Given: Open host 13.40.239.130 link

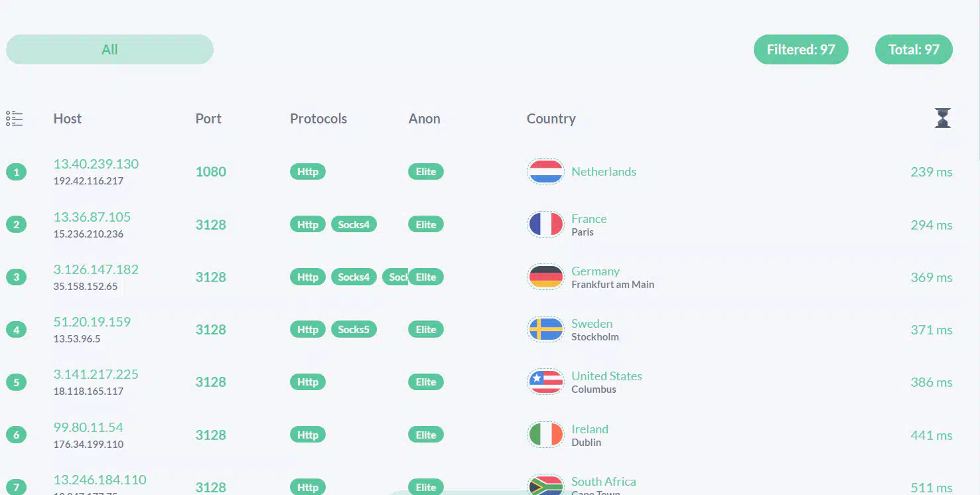Looking at the screenshot, I should (x=96, y=164).
